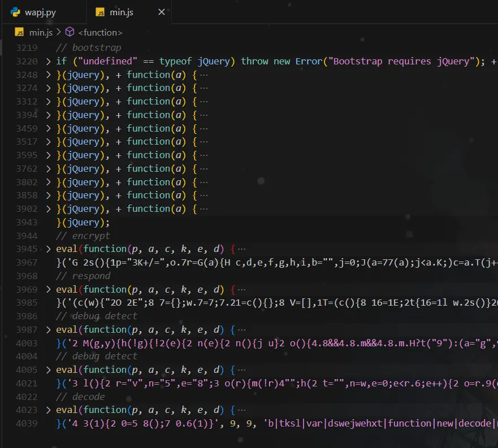Screen dimensions: 498x448
Task: Click the breadcrumb function cube icon
Action: 70,32
